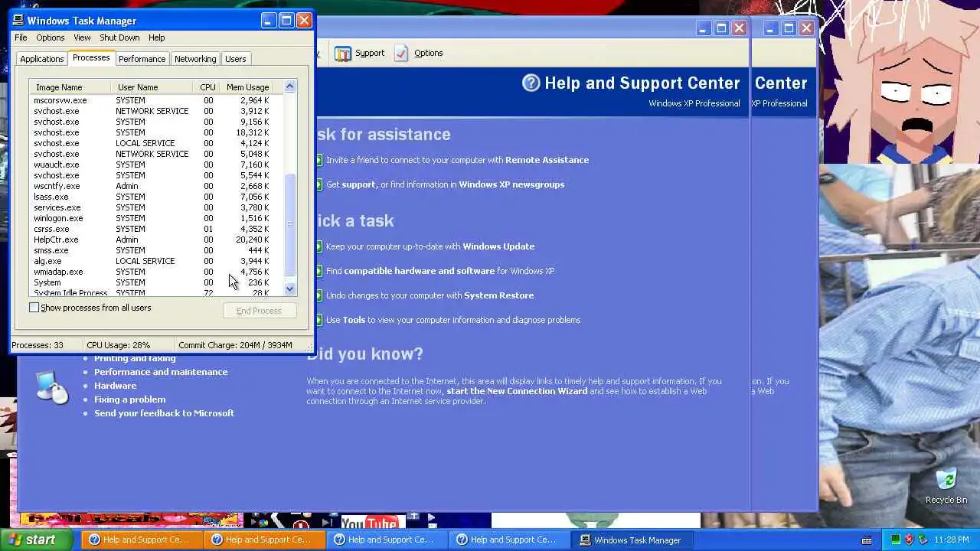Select the mscorsvw.exe process row
The height and width of the screenshot is (551, 980).
point(157,100)
